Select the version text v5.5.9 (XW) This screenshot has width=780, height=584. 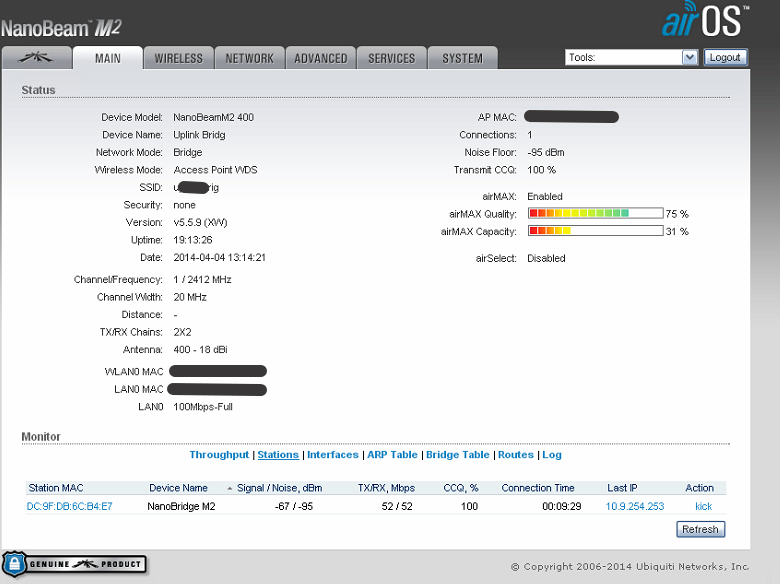[200, 222]
